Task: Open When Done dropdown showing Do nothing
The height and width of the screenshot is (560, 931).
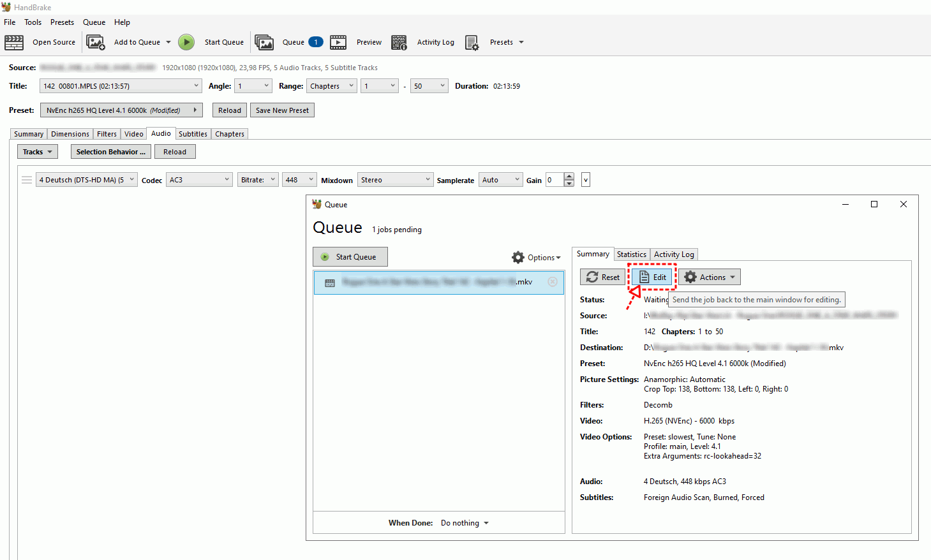Action: [x=465, y=523]
